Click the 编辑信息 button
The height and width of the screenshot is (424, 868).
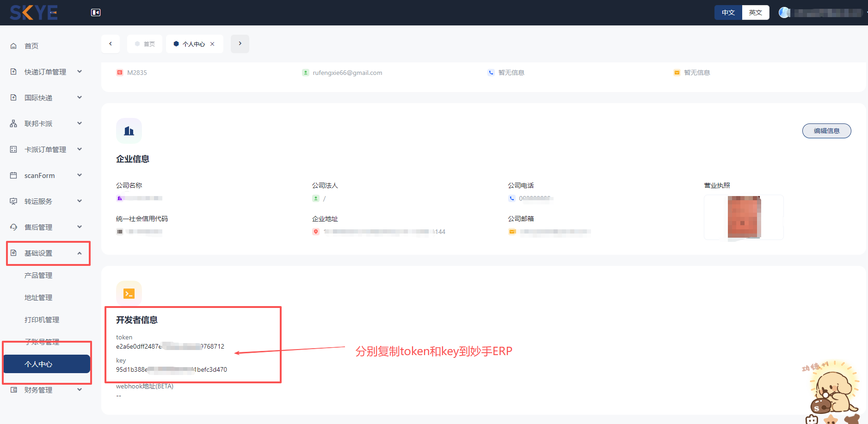[826, 130]
